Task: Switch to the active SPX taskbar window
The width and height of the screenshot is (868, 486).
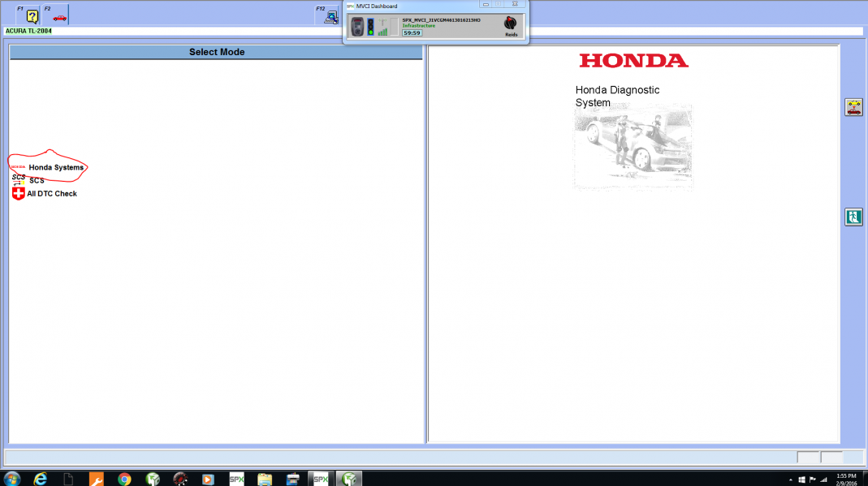Action: pyautogui.click(x=321, y=479)
